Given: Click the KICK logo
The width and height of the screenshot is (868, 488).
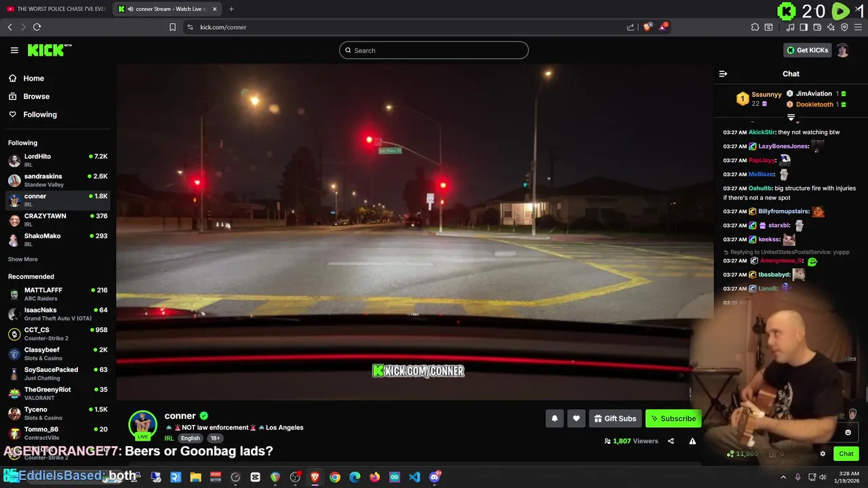Looking at the screenshot, I should click(x=49, y=50).
